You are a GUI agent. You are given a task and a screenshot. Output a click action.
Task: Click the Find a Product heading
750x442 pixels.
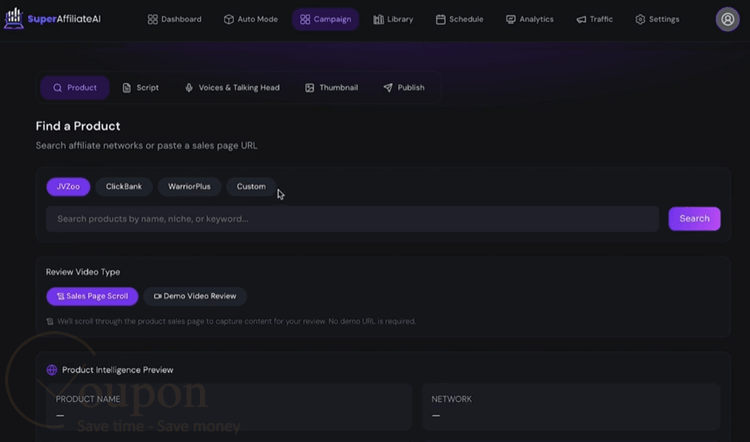78,126
